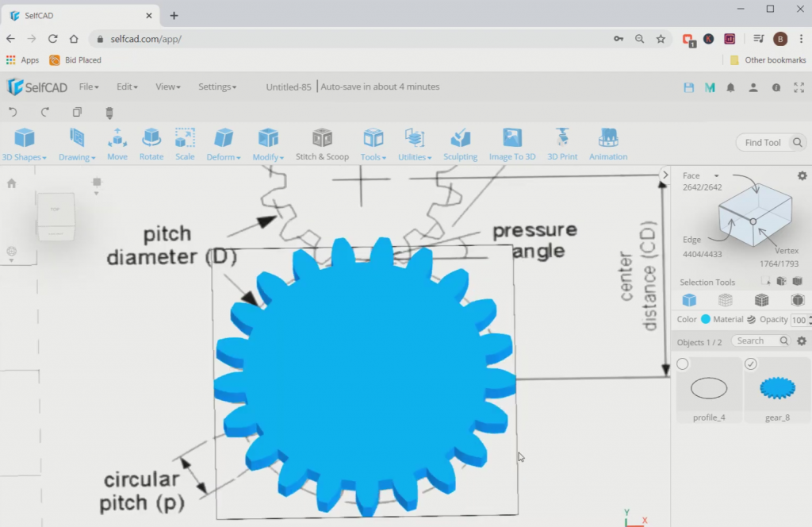Open the Settings menu
The image size is (812, 527).
217,87
